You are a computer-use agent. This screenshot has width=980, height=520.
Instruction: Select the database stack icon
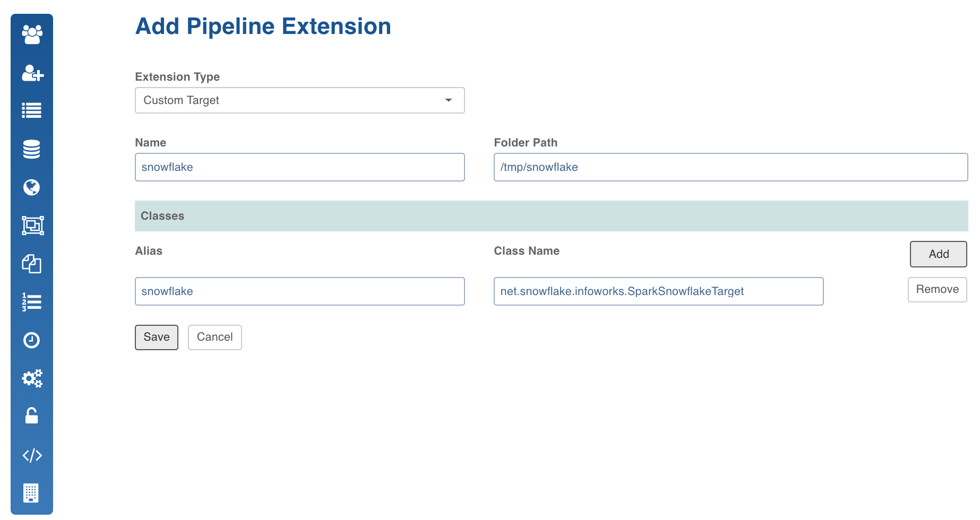click(x=32, y=149)
